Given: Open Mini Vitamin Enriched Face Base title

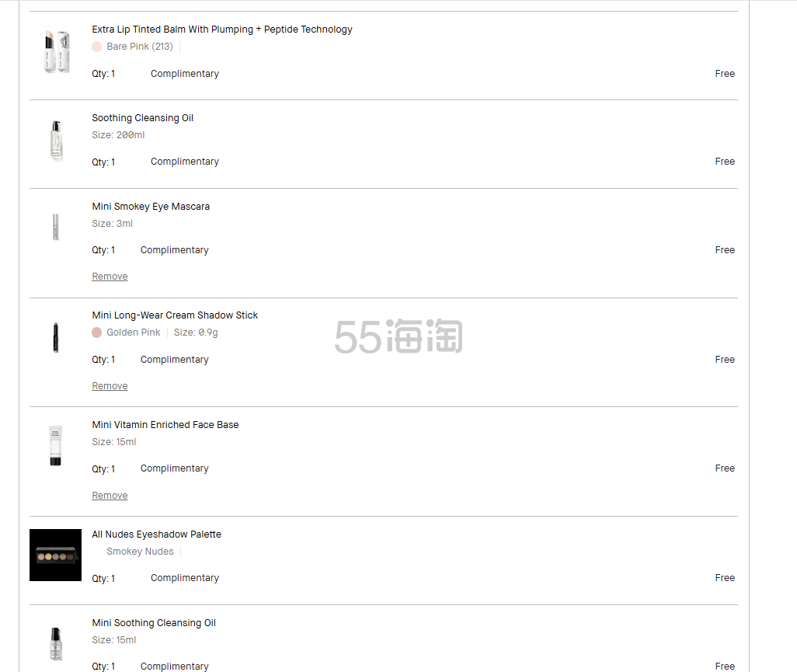Looking at the screenshot, I should 165,424.
